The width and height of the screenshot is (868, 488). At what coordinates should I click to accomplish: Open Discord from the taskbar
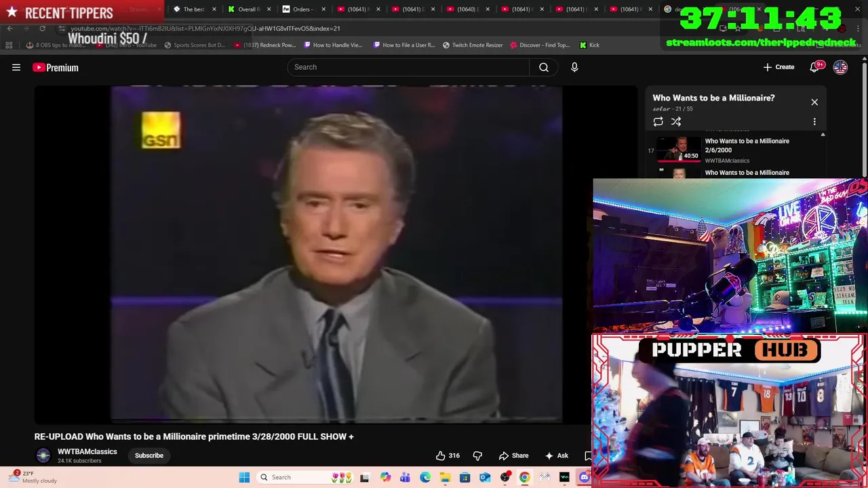[x=585, y=478]
